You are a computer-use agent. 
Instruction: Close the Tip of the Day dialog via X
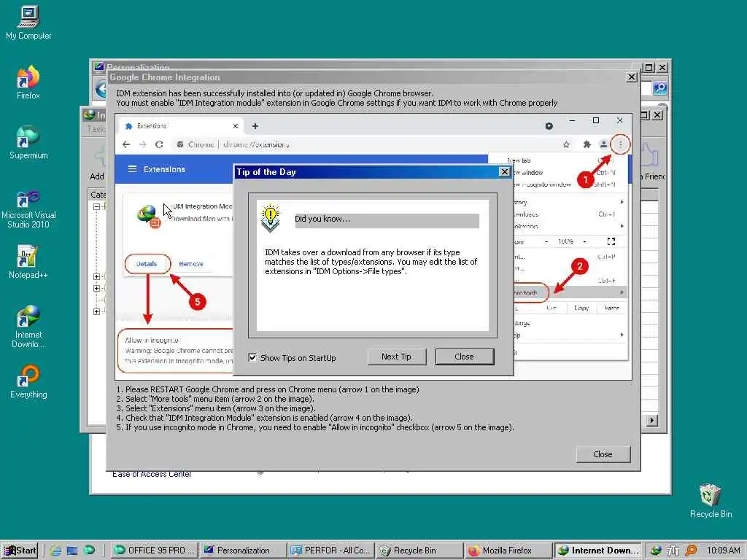click(x=505, y=171)
